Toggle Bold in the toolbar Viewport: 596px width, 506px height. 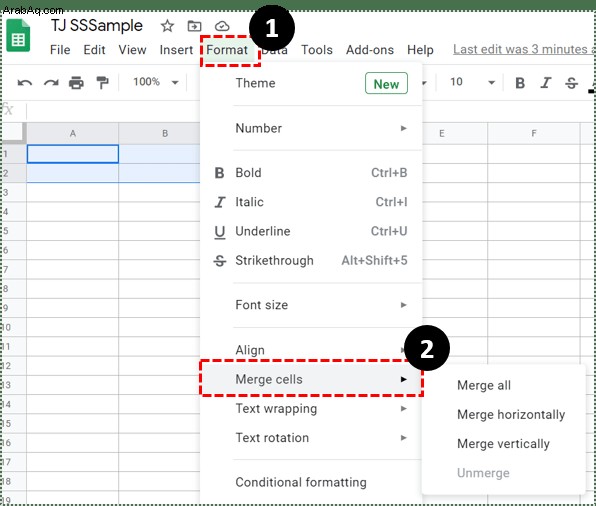tap(520, 82)
